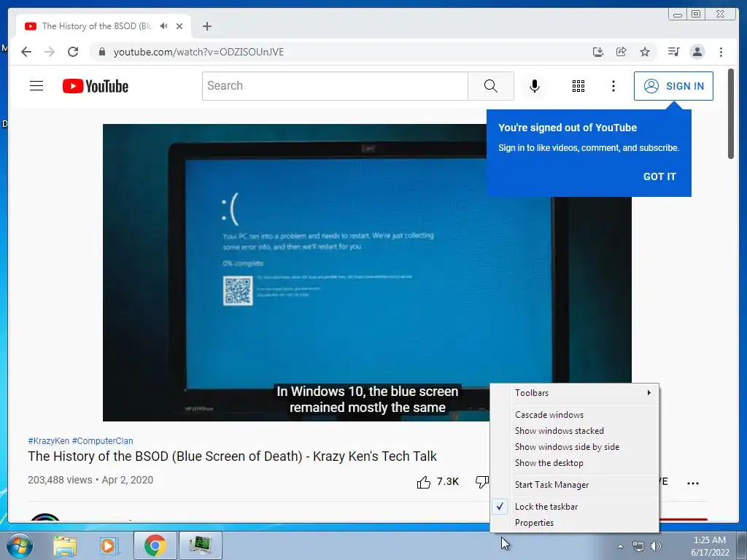Go back to the previous page
This screenshot has width=747, height=560.
click(x=26, y=52)
